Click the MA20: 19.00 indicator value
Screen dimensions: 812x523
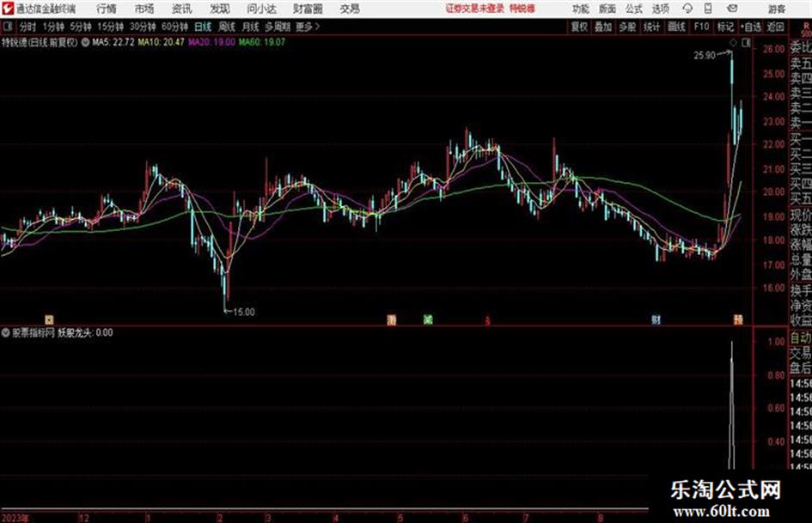(x=211, y=42)
